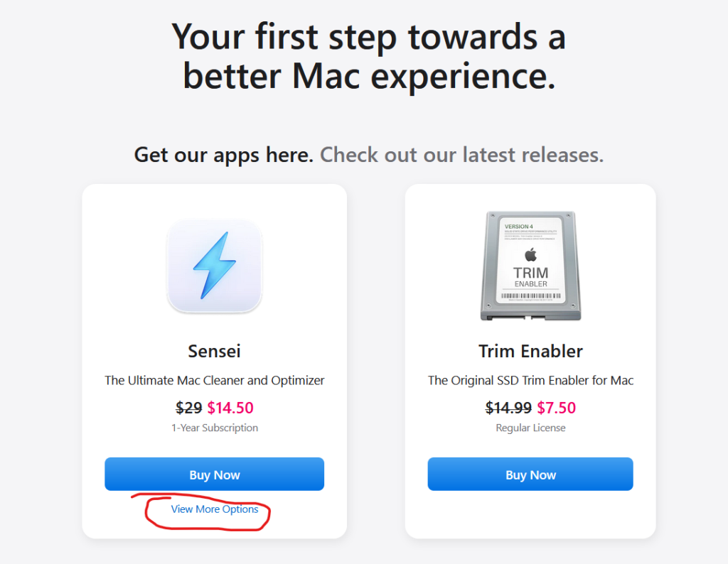Click the Regular License label

click(x=530, y=428)
